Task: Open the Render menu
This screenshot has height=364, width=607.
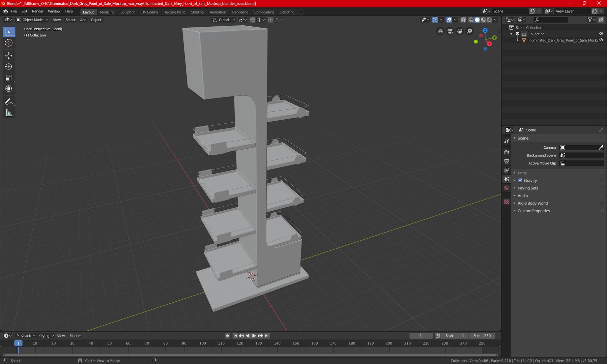Action: (37, 11)
